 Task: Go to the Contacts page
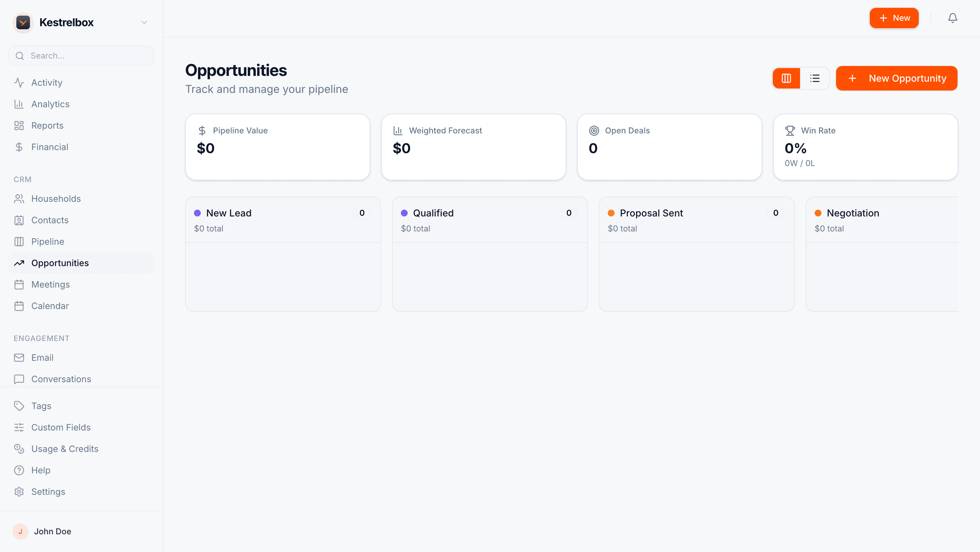click(50, 220)
